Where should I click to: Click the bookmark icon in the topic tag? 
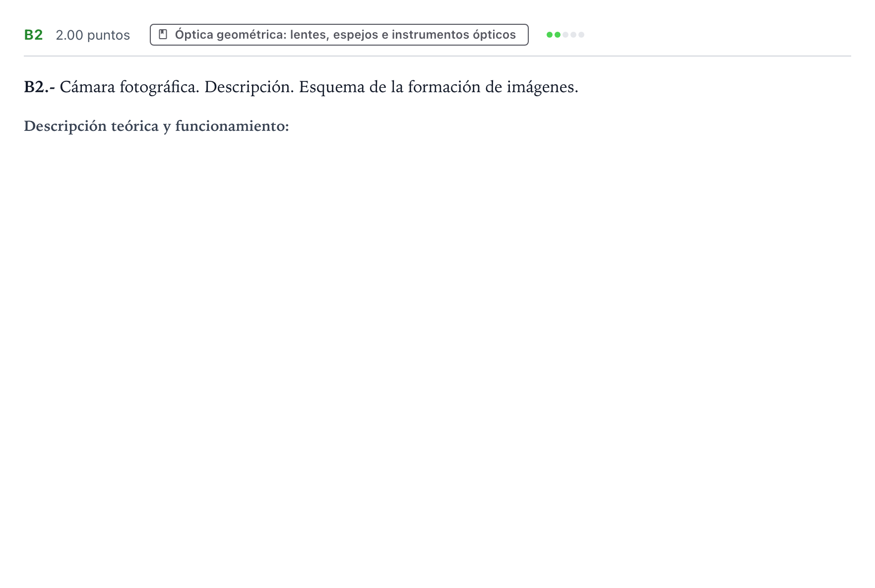click(x=163, y=35)
